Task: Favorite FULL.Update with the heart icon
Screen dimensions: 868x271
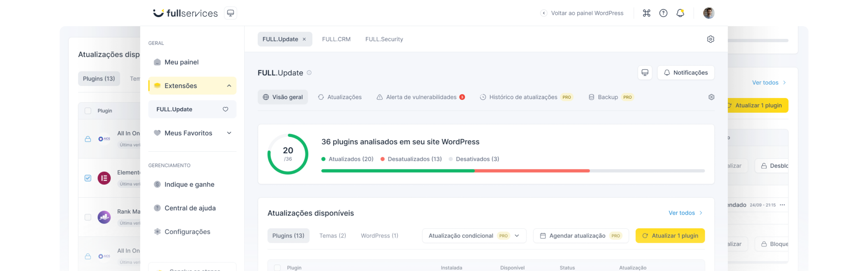Action: 225,109
